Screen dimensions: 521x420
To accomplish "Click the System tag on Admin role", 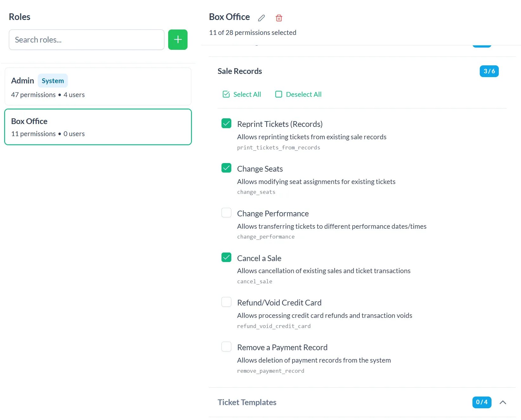I will 53,81.
